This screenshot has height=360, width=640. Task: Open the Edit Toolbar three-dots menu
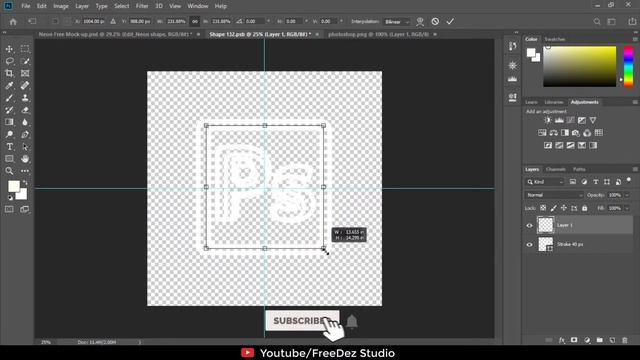tap(25, 171)
